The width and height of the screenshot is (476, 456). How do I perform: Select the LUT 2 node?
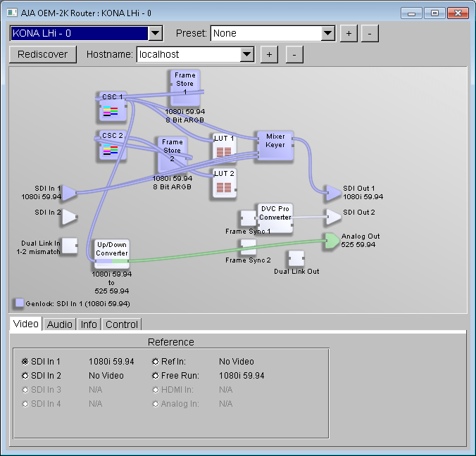coord(225,183)
